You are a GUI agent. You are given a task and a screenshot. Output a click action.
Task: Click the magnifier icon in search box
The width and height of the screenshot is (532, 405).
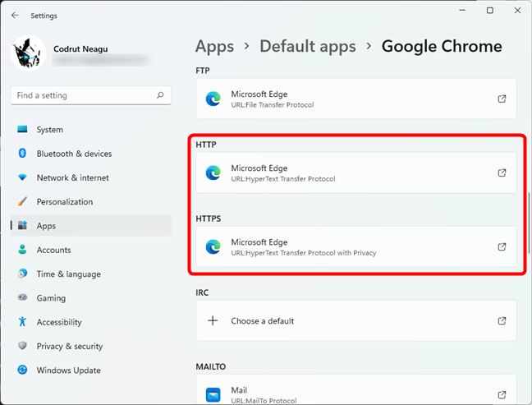click(x=160, y=95)
